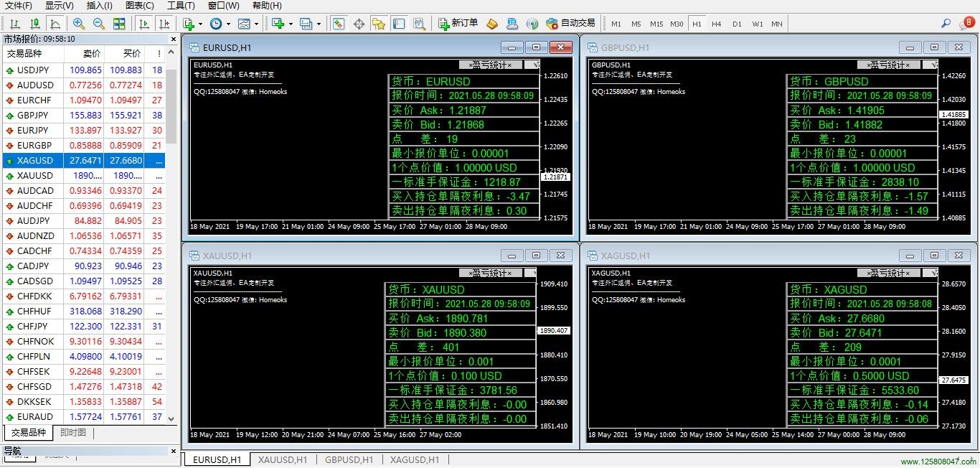Screen dimensions: 980x468
Task: Select USDJPY row in Market Watch
Action: pos(83,70)
